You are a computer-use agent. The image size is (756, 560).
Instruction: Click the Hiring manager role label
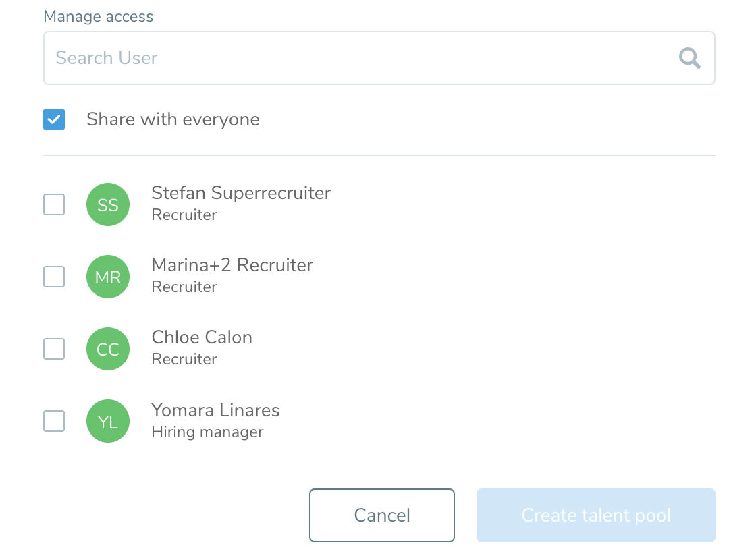pyautogui.click(x=207, y=432)
